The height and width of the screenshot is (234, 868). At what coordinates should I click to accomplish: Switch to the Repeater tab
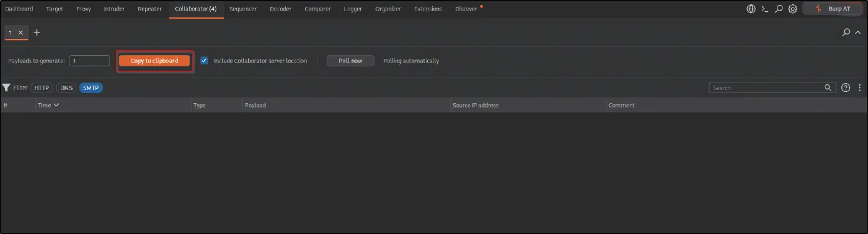click(149, 9)
